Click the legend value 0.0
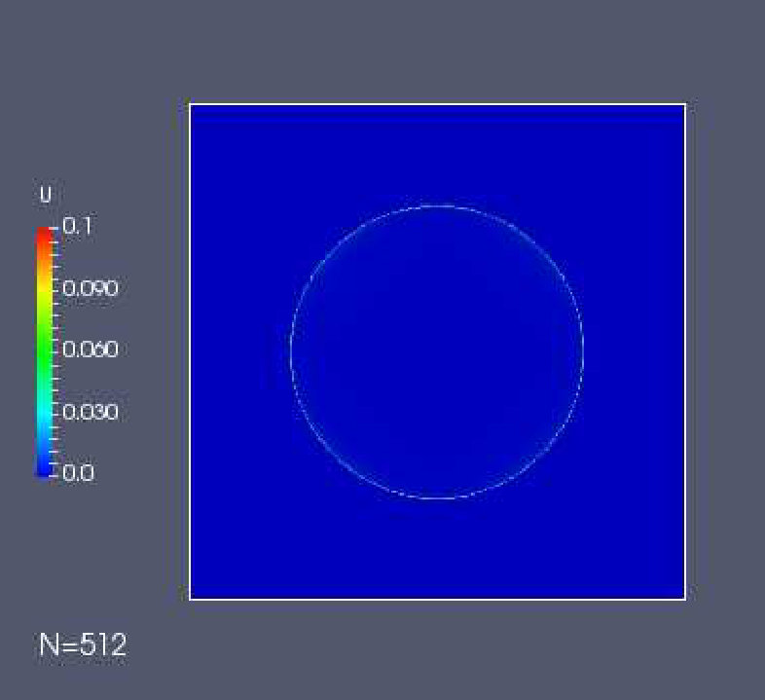The height and width of the screenshot is (700, 765). point(79,473)
